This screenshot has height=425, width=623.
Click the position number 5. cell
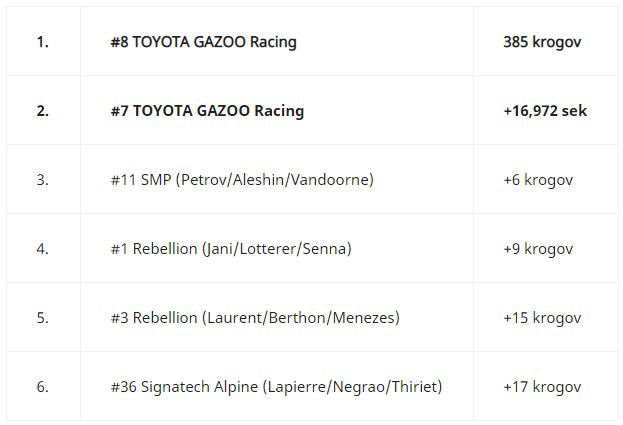coord(43,317)
